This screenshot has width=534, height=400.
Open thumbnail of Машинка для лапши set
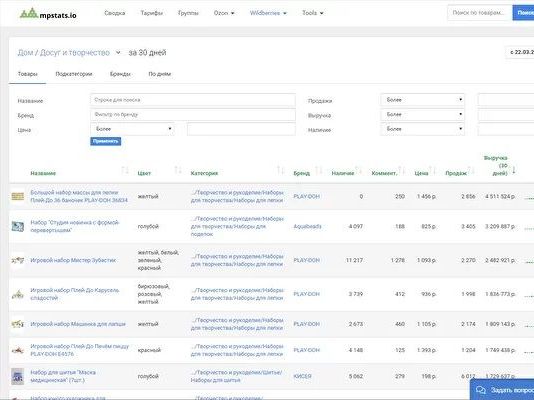point(18,324)
